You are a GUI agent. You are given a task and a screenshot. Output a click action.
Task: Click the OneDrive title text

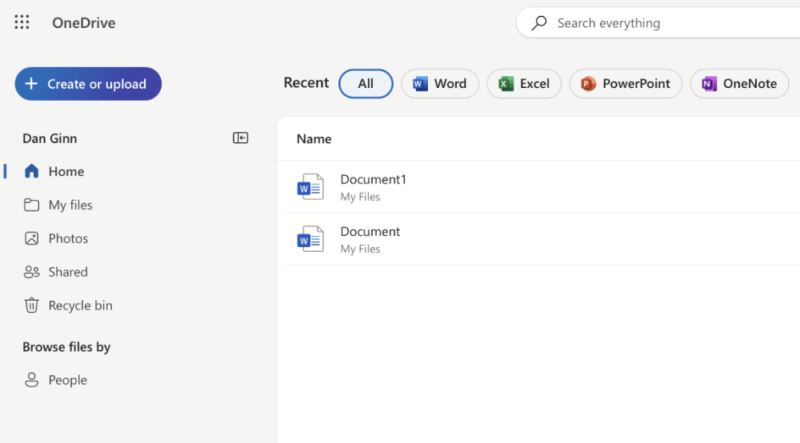coord(84,23)
